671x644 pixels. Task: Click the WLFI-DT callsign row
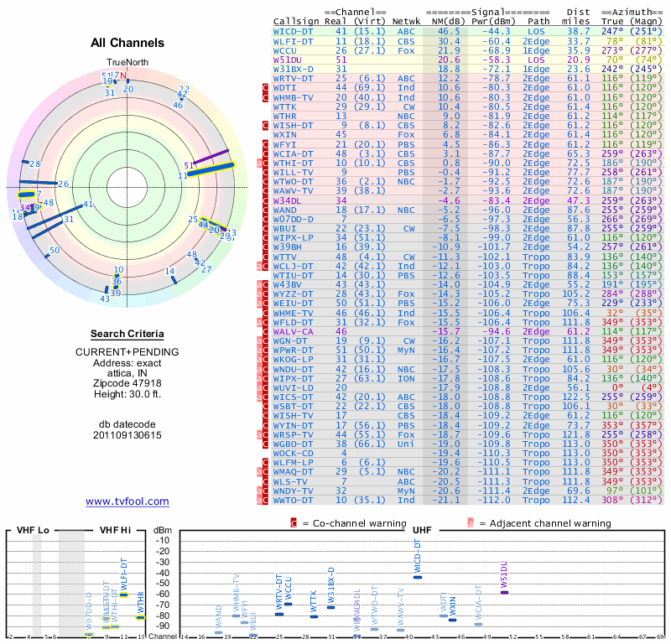(468, 41)
